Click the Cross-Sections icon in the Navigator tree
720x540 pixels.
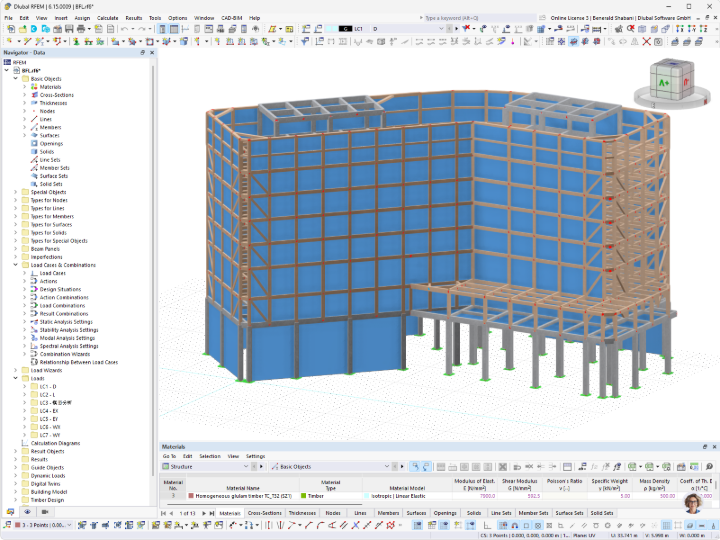(34, 95)
